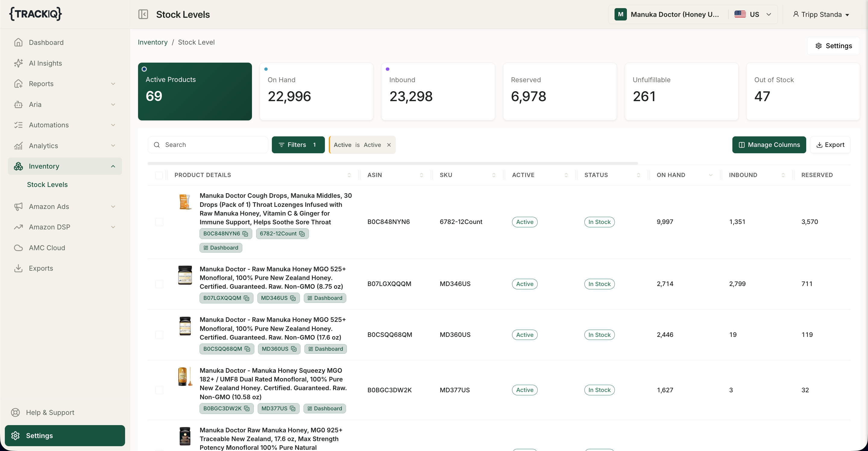
Task: Click the Aria robot icon
Action: [18, 104]
